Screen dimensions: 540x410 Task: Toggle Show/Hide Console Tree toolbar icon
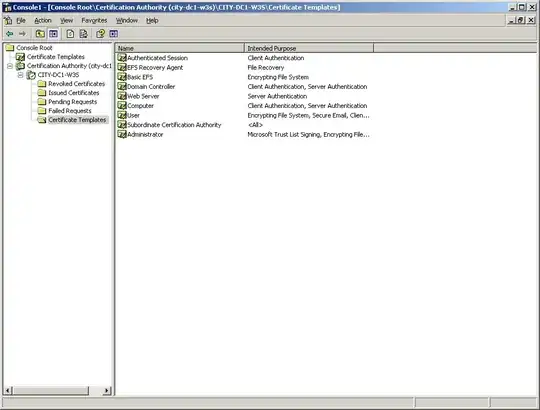[x=53, y=34]
